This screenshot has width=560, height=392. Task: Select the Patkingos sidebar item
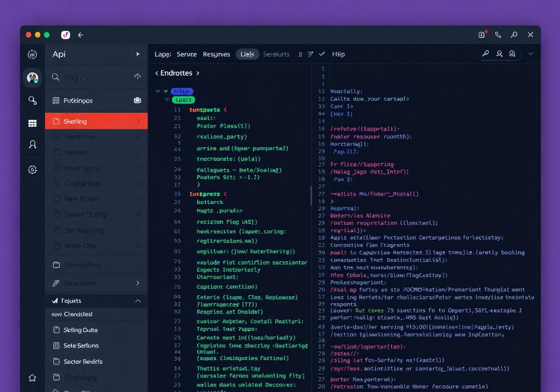(96, 100)
